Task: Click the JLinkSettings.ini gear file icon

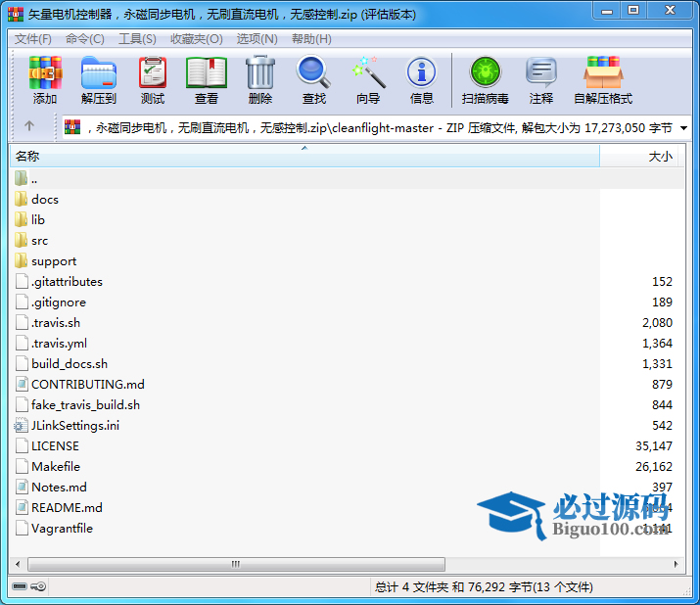Action: pyautogui.click(x=21, y=426)
